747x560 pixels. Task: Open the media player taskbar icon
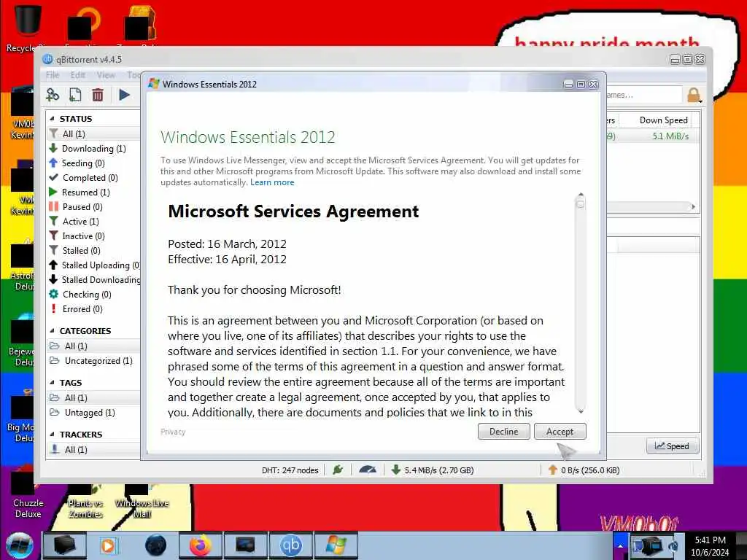point(109,545)
